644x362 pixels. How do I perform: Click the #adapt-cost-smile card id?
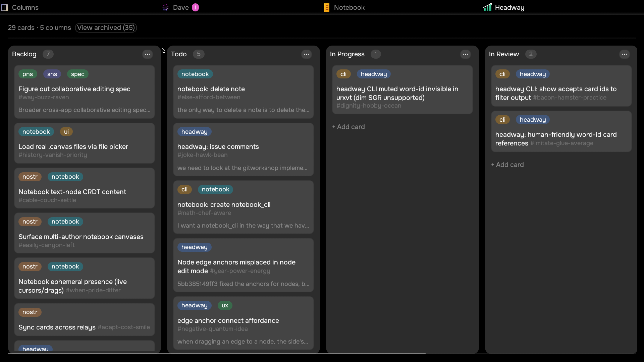124,327
